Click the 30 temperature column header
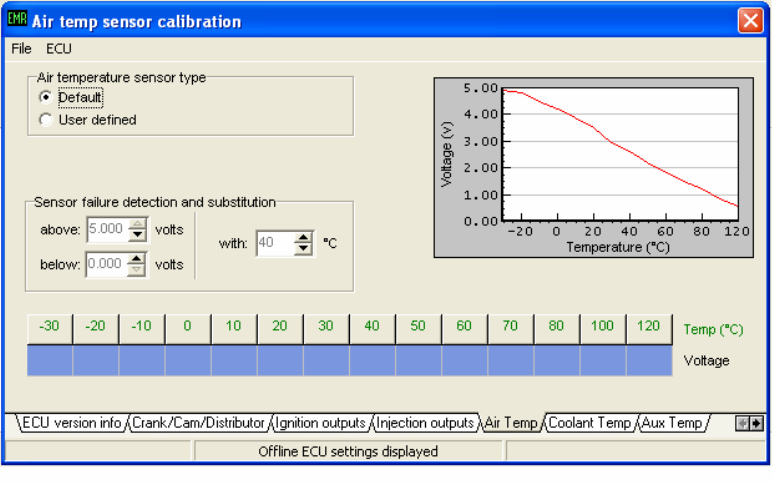The width and height of the screenshot is (774, 484). click(326, 328)
